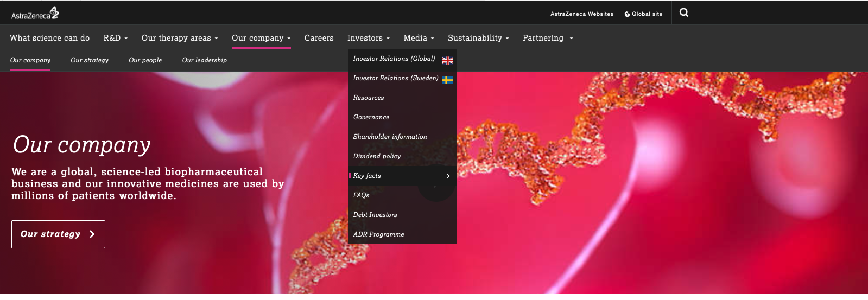868x300 pixels.
Task: Switch to Our leadership sub-tab
Action: (205, 60)
